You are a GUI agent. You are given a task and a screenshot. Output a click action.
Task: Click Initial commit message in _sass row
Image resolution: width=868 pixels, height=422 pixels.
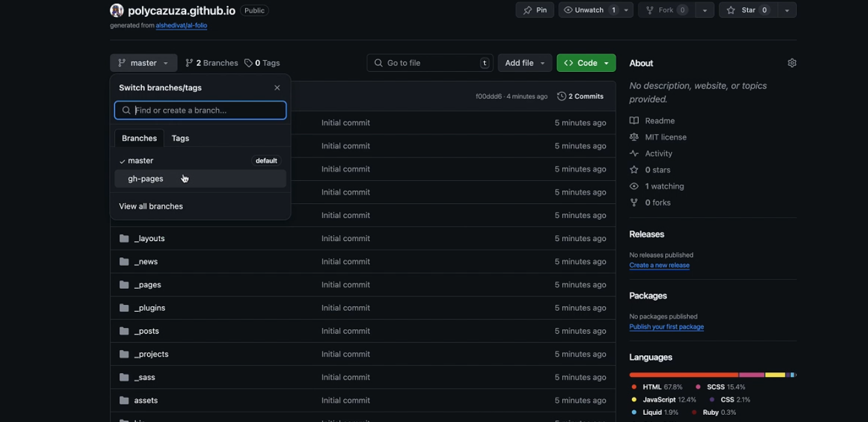(x=346, y=377)
